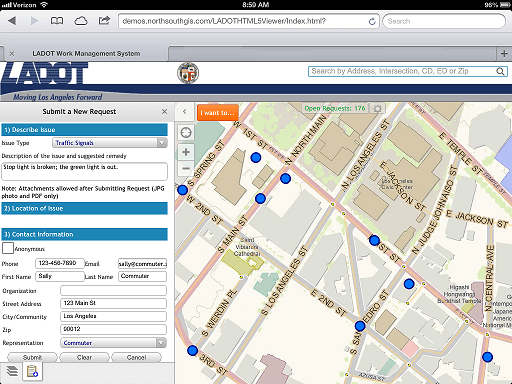Click the Open Requests: 176 label

pyautogui.click(x=335, y=108)
